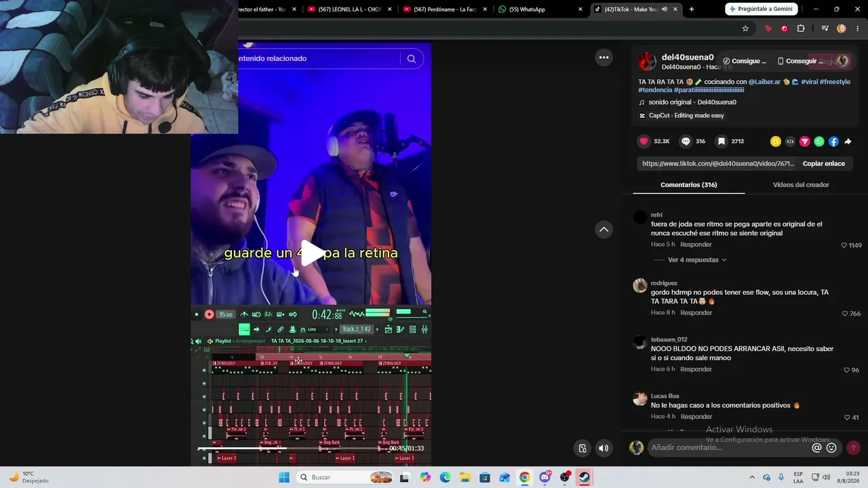Screen dimensions: 868x488
Task: Open Microsoft Edge from the taskbar
Action: point(445,477)
